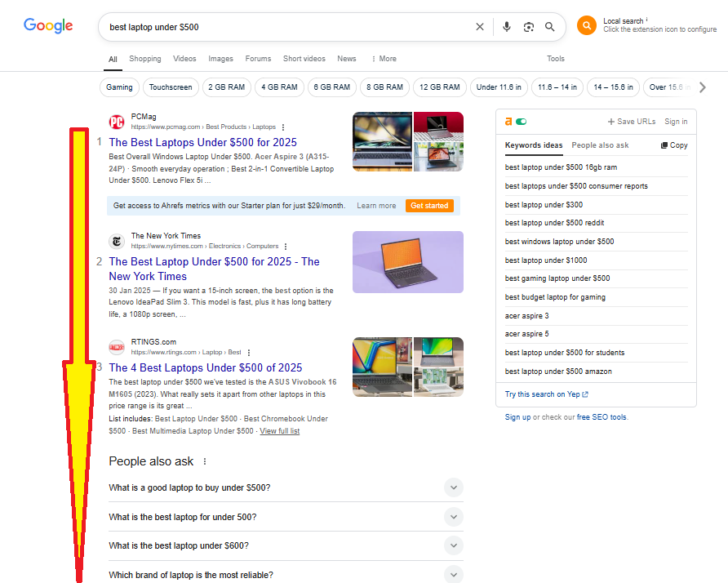Show more filter chips with right arrow

click(x=703, y=87)
